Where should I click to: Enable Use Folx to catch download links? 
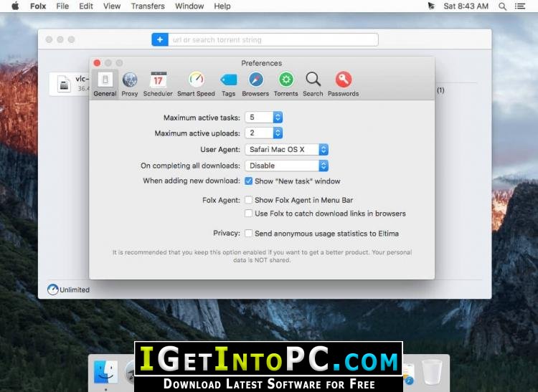coord(248,213)
